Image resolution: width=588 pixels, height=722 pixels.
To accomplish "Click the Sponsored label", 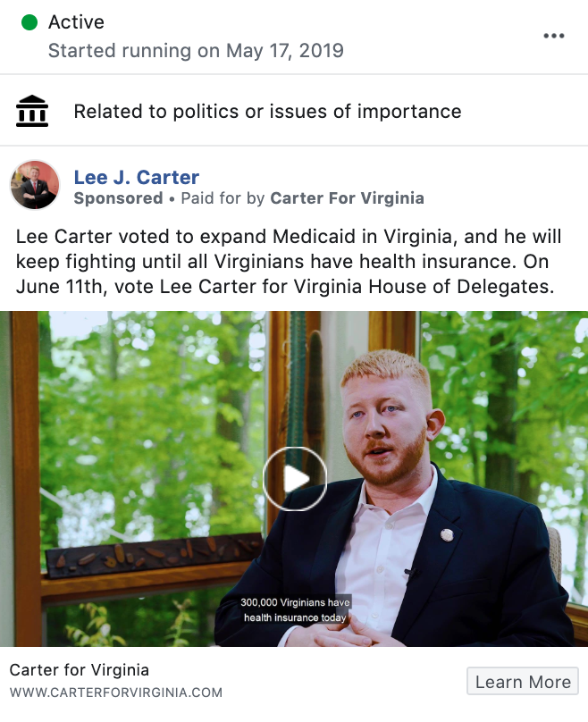I will (118, 198).
